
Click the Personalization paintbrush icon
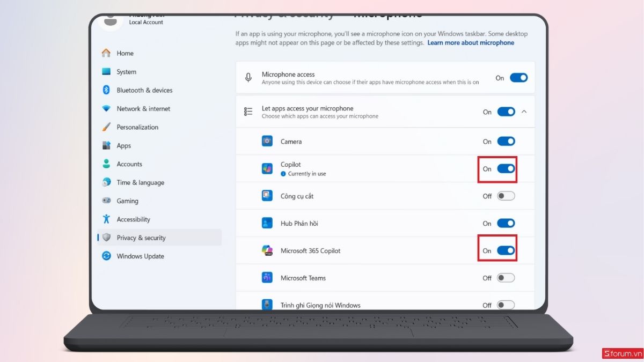(x=106, y=127)
